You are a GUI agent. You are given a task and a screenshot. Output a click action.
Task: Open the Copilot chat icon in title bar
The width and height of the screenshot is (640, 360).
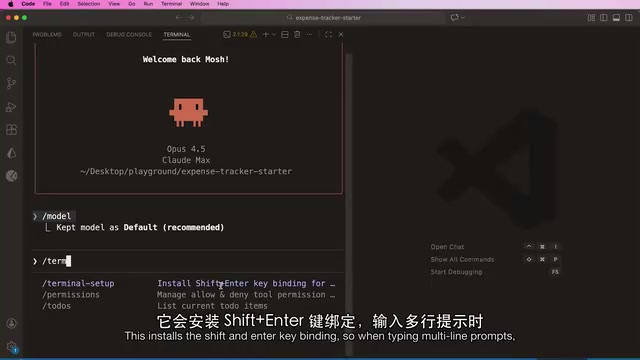[x=454, y=18]
